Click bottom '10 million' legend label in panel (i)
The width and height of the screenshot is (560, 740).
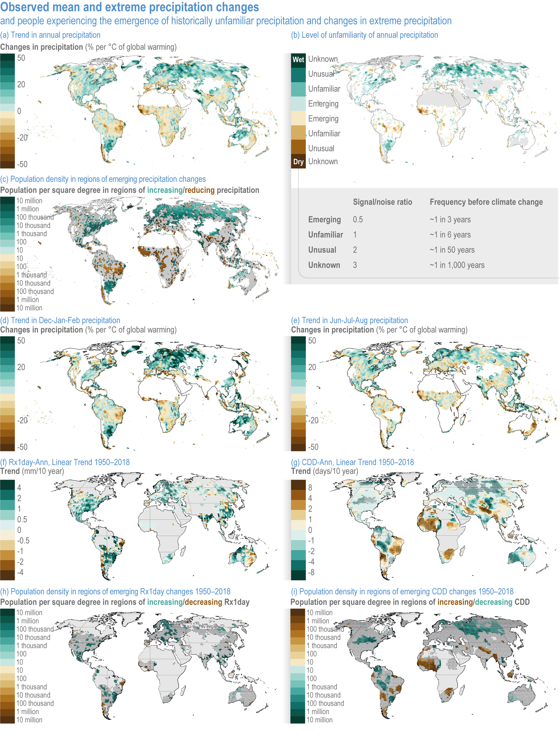point(320,720)
